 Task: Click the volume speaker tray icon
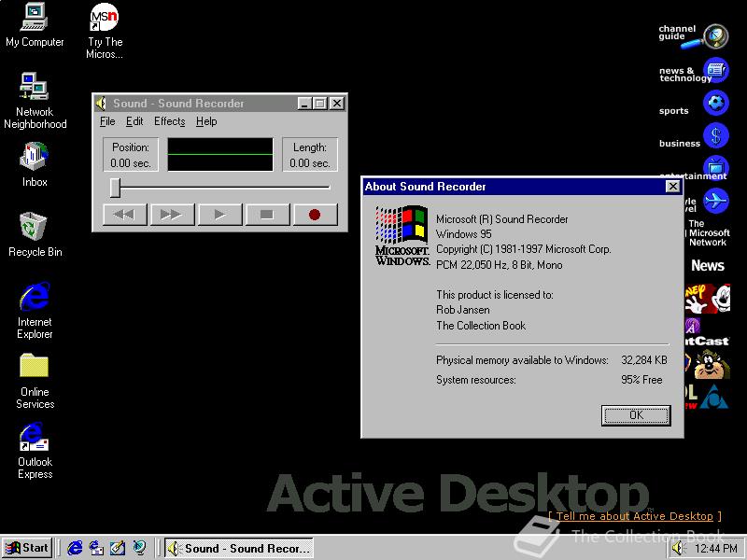[x=677, y=549]
